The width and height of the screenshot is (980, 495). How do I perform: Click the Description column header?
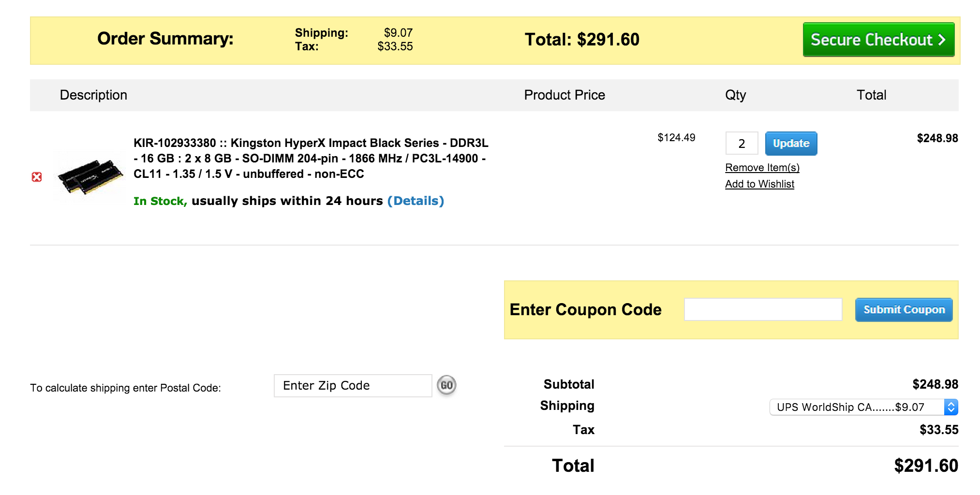[x=93, y=95]
